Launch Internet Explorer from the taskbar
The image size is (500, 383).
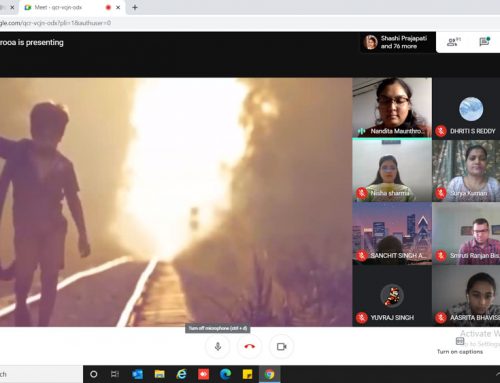click(181, 374)
